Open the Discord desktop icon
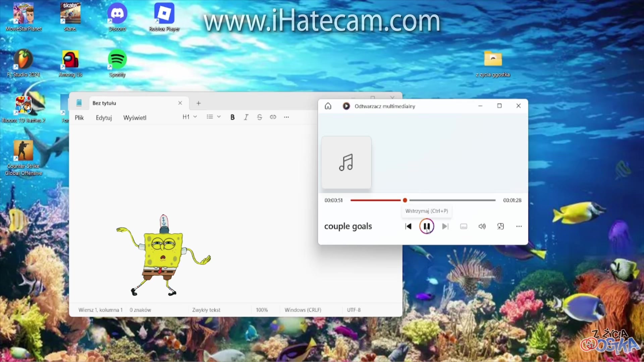 click(117, 17)
